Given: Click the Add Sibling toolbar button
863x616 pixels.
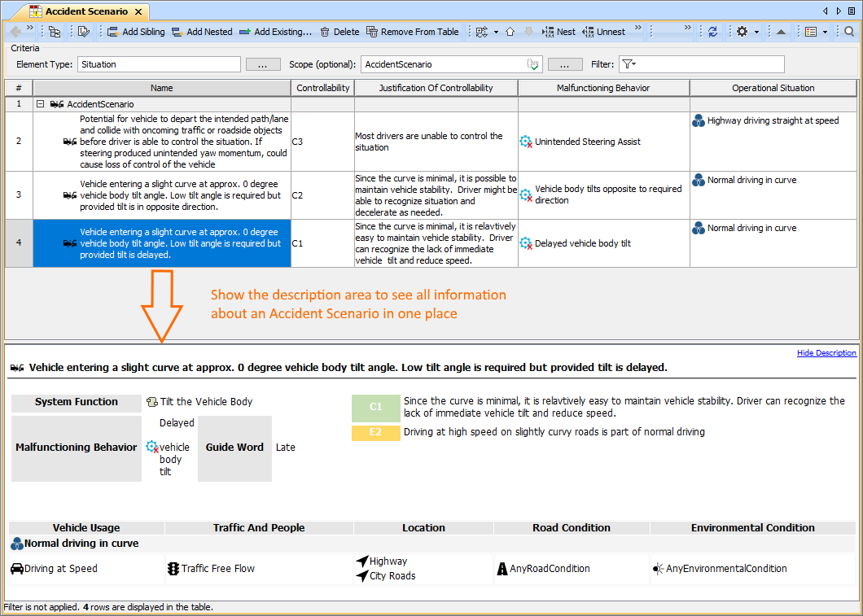Looking at the screenshot, I should pos(136,32).
